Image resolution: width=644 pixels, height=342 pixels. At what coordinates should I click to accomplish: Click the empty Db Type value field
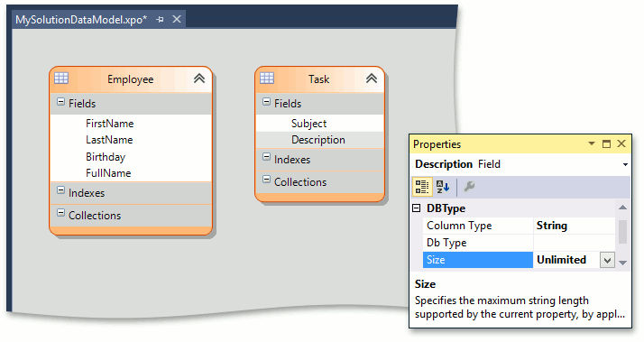tap(575, 243)
